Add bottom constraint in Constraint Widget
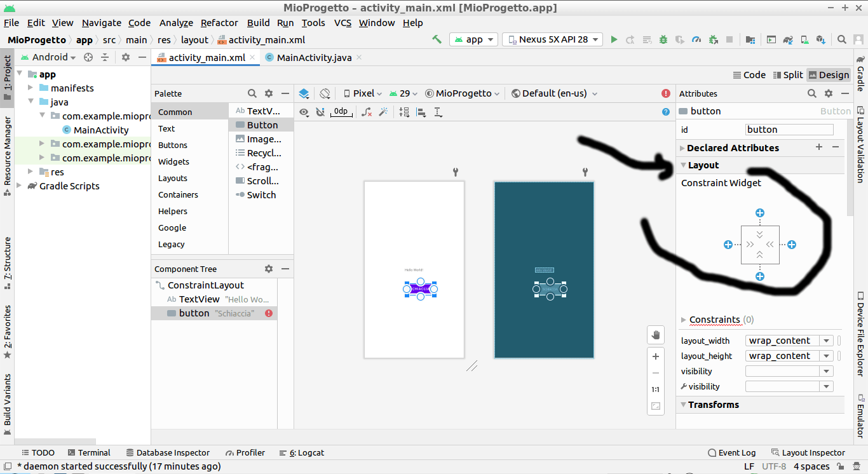The height and width of the screenshot is (474, 868). point(760,276)
